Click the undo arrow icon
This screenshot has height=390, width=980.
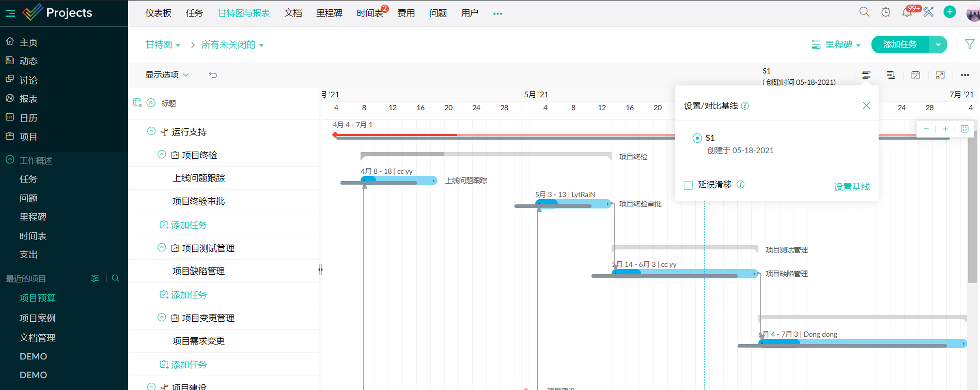213,75
